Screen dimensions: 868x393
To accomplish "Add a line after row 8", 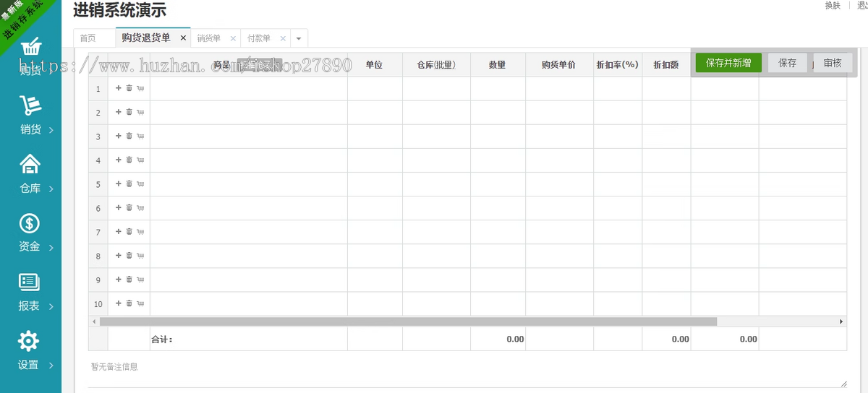I will click(119, 255).
